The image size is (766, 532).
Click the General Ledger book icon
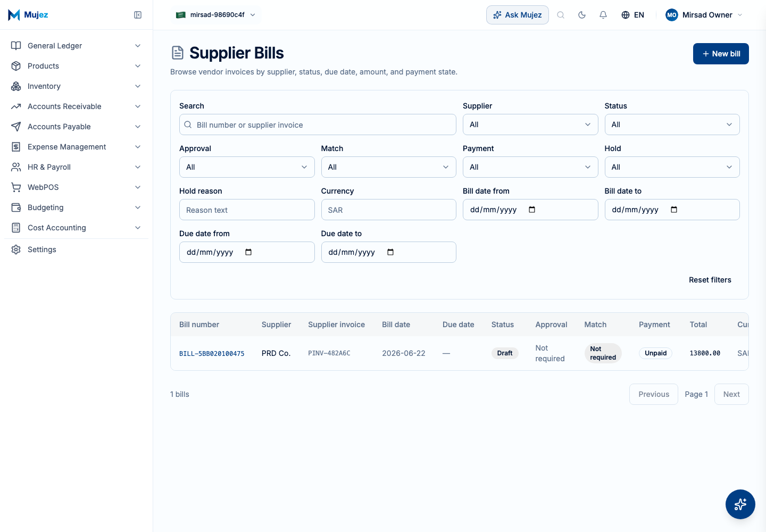click(x=16, y=46)
